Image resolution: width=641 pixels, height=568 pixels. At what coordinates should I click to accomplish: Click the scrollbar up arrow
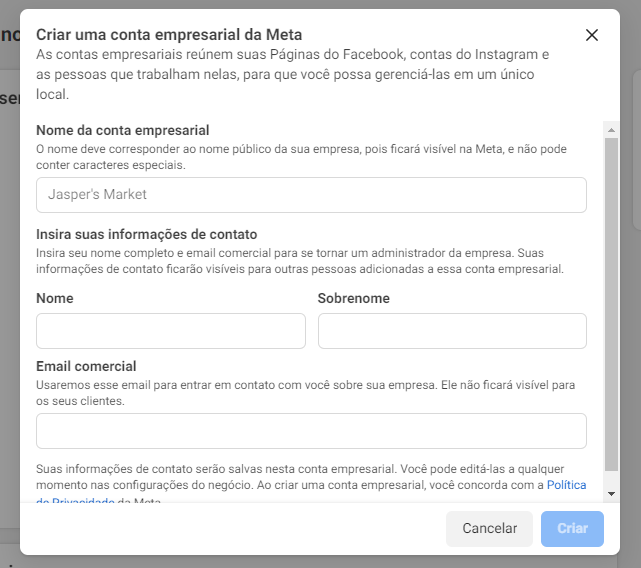pyautogui.click(x=611, y=130)
